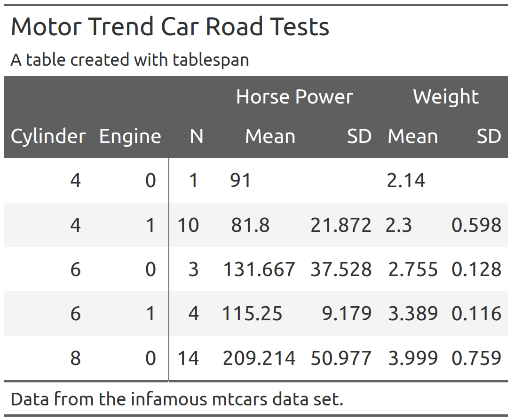The width and height of the screenshot is (514, 420).
Task: Click the N value 14
Action: tap(188, 358)
